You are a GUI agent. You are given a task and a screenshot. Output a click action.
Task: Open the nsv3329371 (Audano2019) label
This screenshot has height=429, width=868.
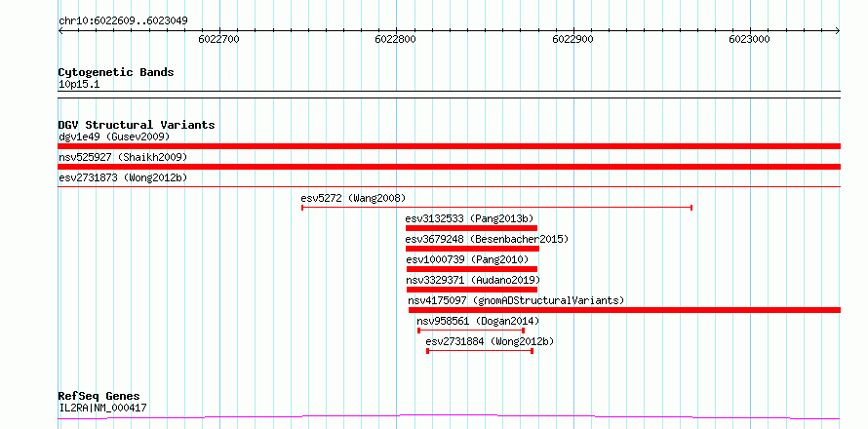(x=473, y=280)
